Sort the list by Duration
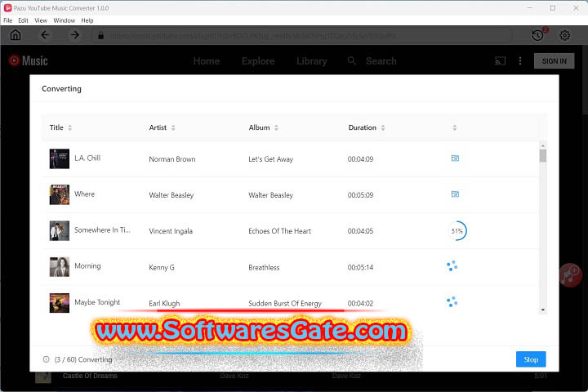 383,127
